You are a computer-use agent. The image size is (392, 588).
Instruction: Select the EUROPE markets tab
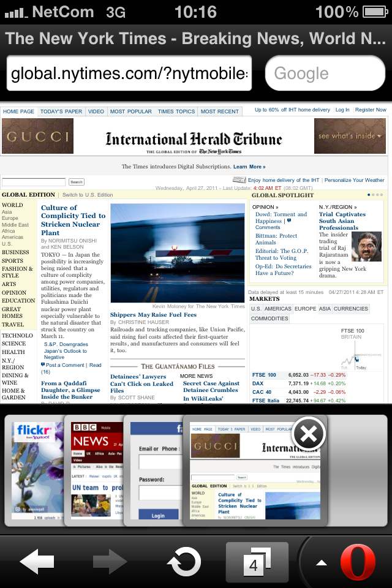click(306, 309)
